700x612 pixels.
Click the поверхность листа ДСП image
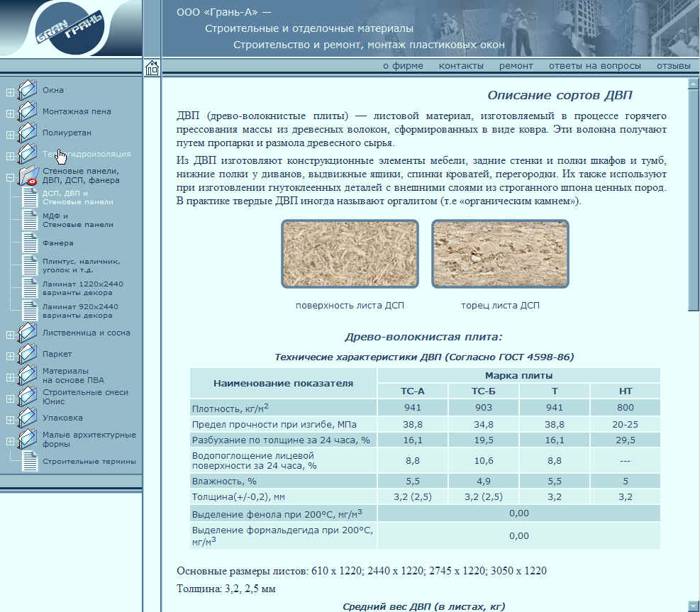pyautogui.click(x=350, y=254)
